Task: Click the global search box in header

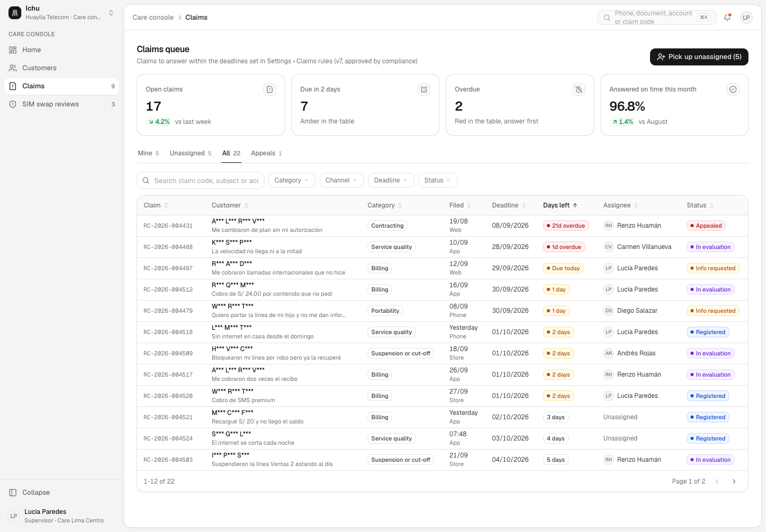Action: (657, 18)
